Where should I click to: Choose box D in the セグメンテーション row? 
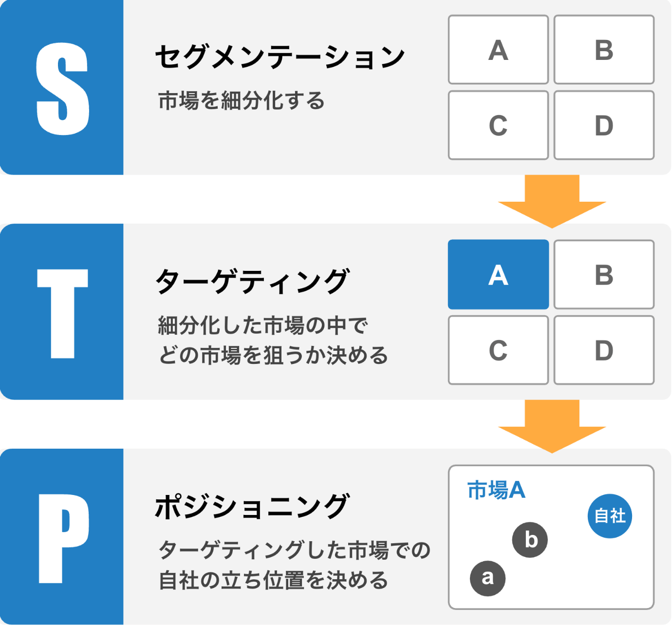tap(604, 125)
